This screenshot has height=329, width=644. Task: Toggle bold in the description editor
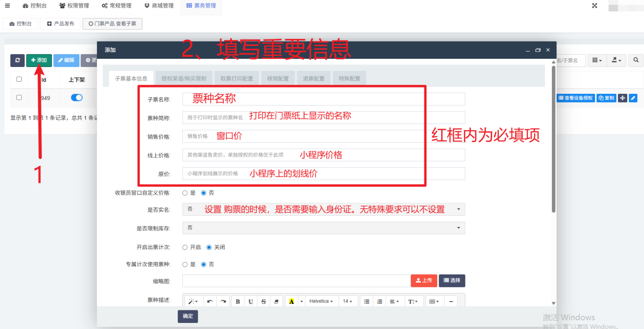click(238, 301)
